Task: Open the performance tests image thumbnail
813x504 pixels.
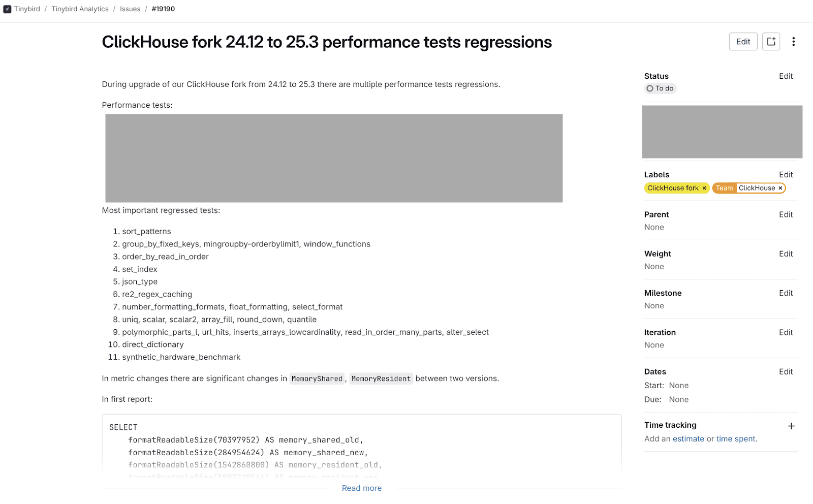Action: point(333,157)
